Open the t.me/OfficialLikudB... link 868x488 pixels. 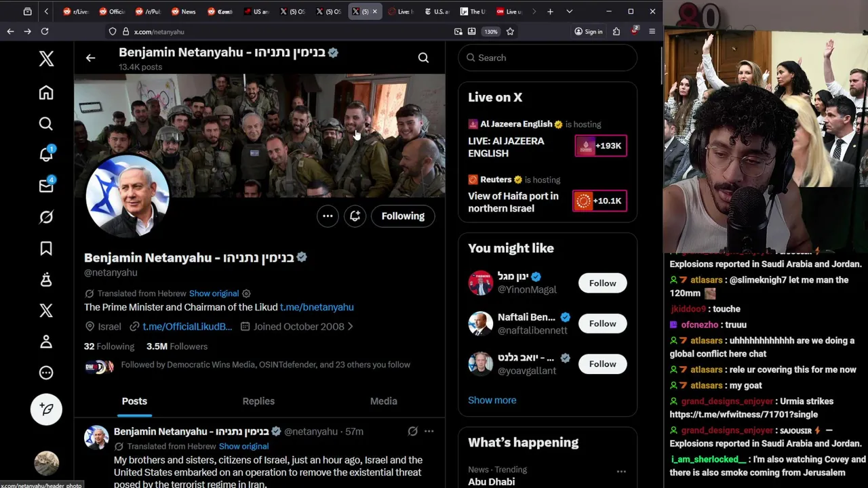pos(187,327)
